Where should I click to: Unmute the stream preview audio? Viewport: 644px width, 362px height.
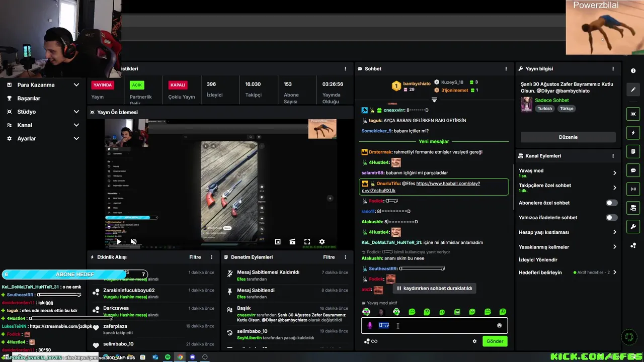(x=133, y=242)
